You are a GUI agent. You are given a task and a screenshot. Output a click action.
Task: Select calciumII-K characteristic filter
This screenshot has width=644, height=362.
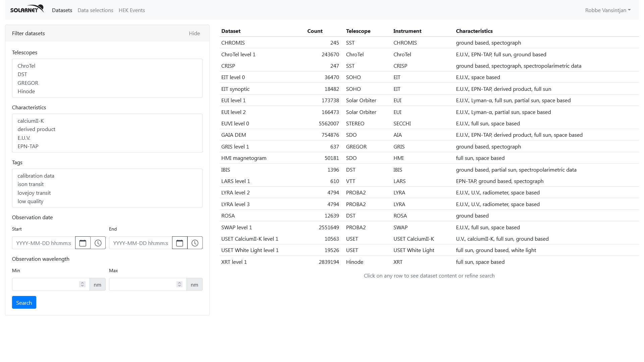click(x=107, y=121)
